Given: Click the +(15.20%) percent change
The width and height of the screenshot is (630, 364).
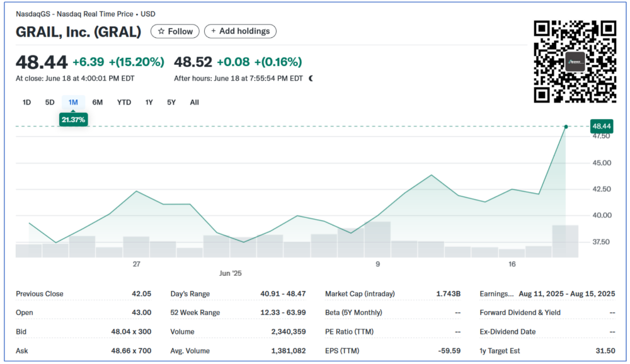Looking at the screenshot, I should (137, 62).
